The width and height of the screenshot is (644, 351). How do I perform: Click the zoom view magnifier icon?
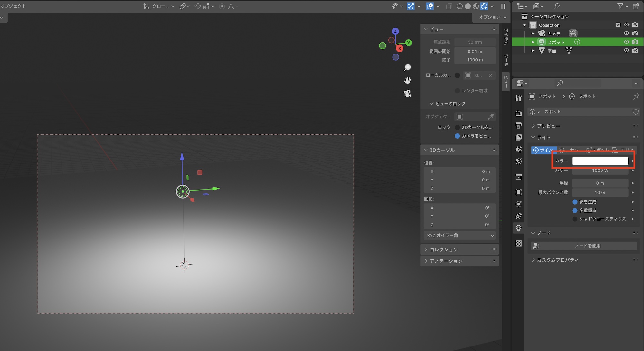(407, 67)
